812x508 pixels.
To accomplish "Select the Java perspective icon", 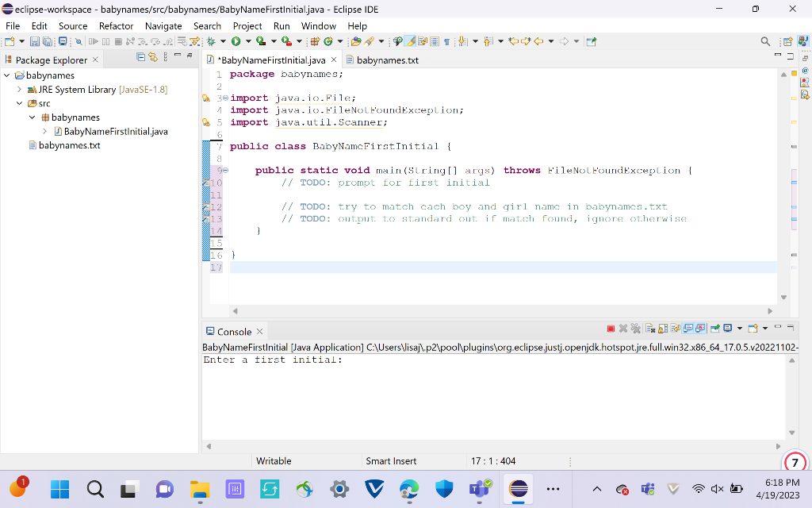I will point(802,41).
